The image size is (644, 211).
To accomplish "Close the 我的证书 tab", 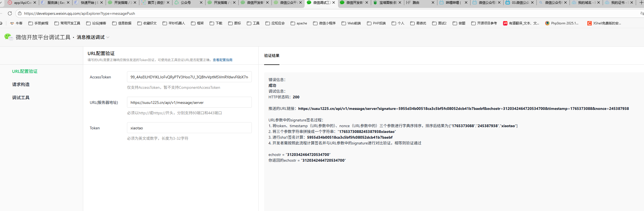I will pyautogui.click(x=632, y=2).
